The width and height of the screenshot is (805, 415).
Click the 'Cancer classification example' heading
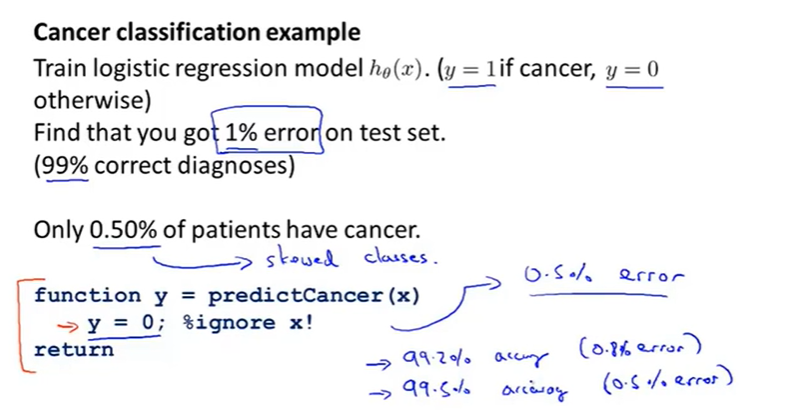(197, 33)
